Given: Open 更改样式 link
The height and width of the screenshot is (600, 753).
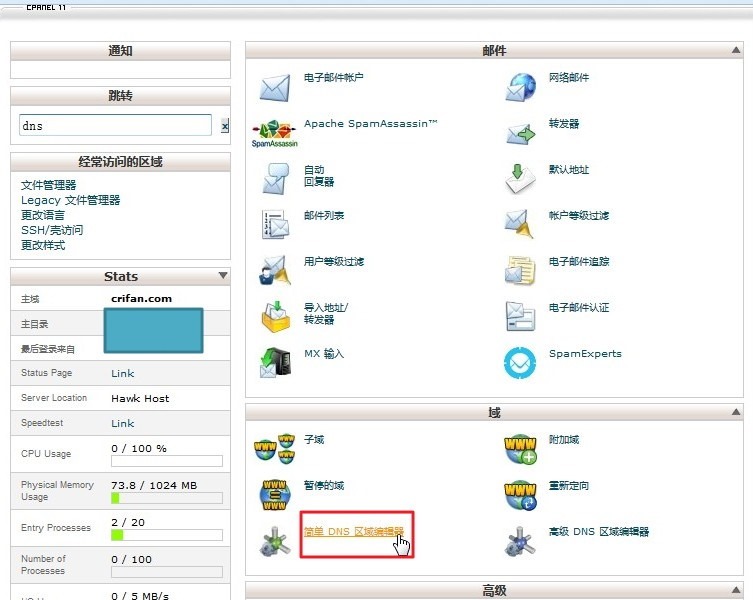Looking at the screenshot, I should click(43, 245).
